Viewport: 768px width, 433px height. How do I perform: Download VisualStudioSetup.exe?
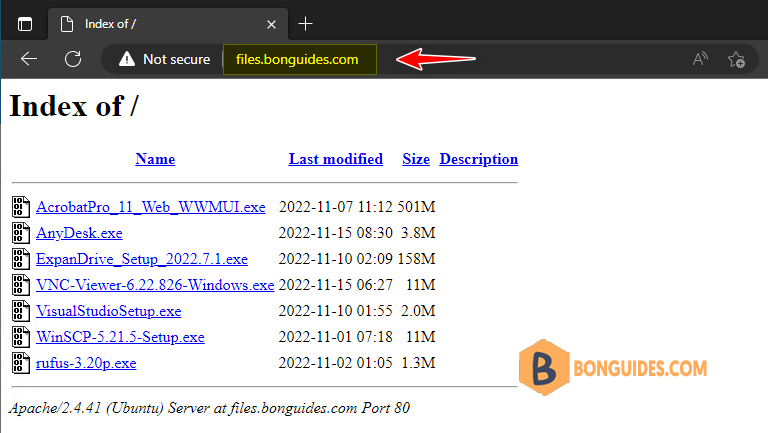click(109, 311)
